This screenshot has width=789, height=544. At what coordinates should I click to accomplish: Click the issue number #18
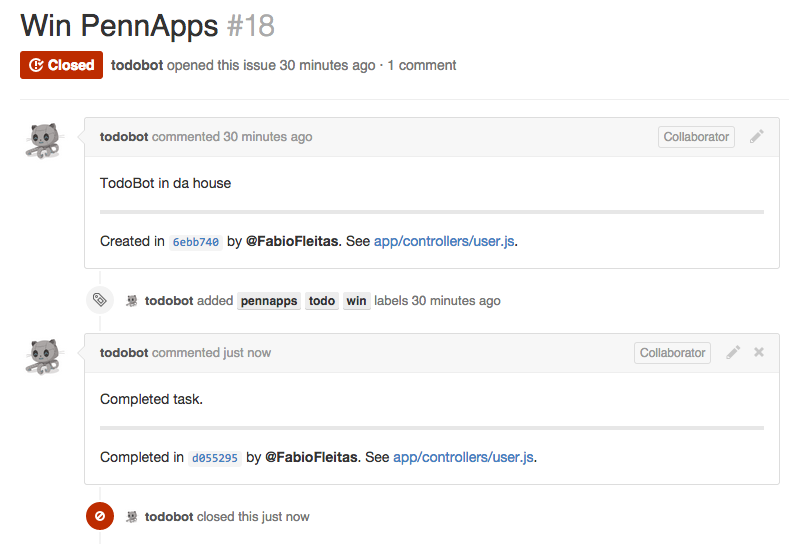(251, 26)
